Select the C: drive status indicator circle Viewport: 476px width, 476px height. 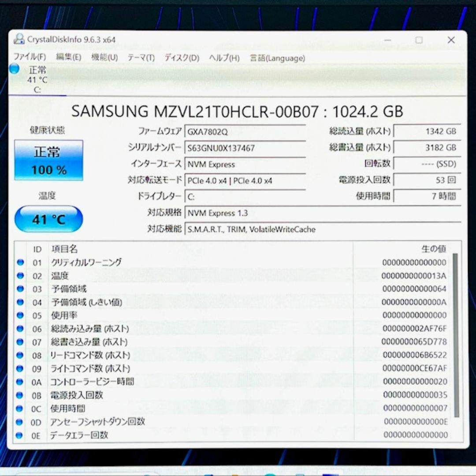click(14, 69)
